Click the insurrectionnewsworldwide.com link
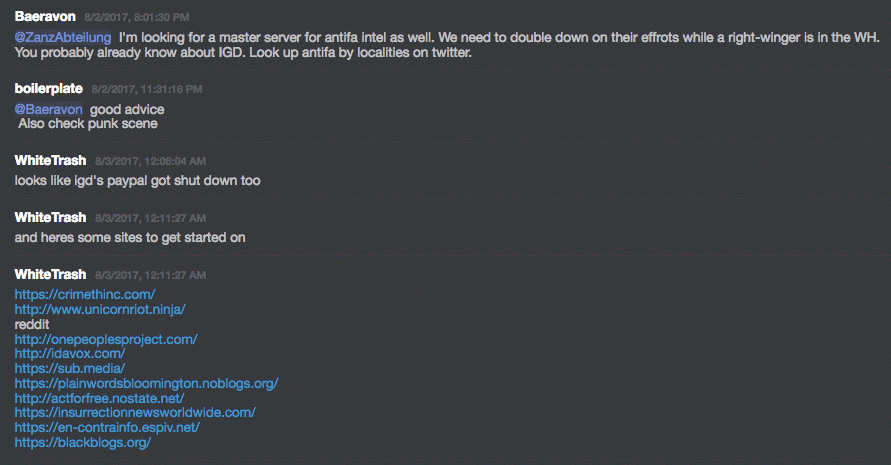The width and height of the screenshot is (891, 465). click(135, 412)
